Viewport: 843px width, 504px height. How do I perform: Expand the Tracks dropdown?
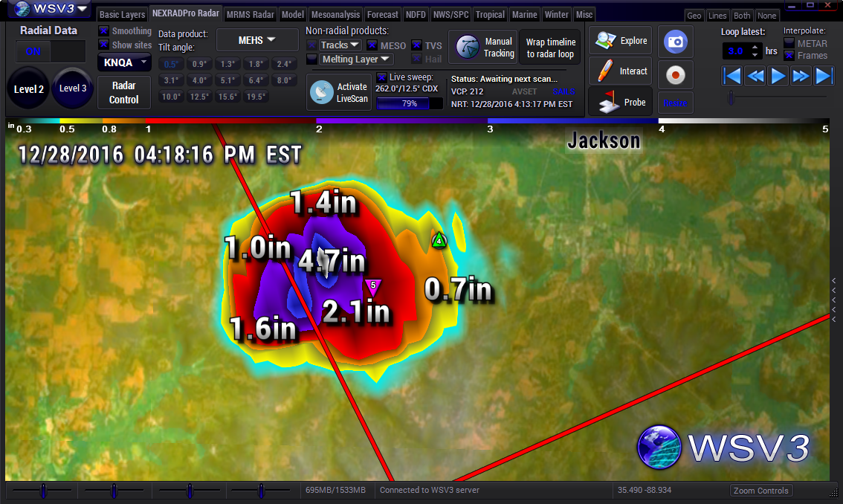click(x=340, y=45)
